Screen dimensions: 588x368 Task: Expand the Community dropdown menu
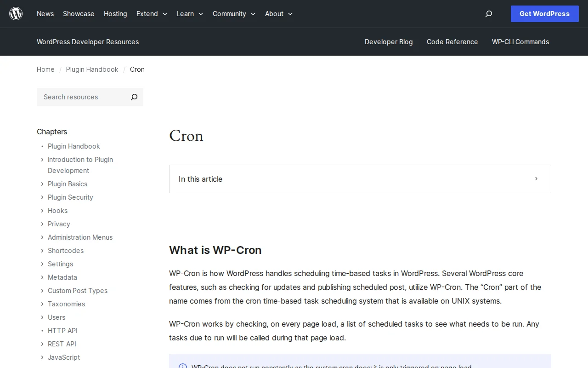[234, 14]
